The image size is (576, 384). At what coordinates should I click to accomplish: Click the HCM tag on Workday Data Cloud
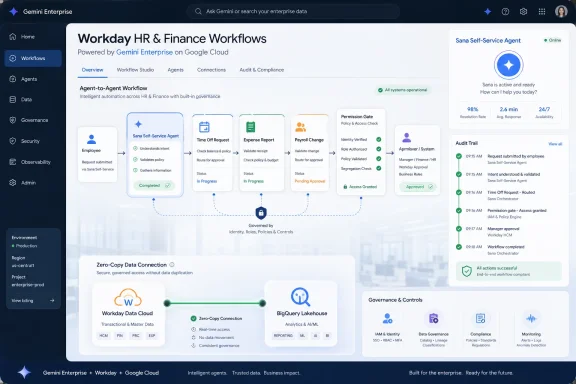coord(104,335)
